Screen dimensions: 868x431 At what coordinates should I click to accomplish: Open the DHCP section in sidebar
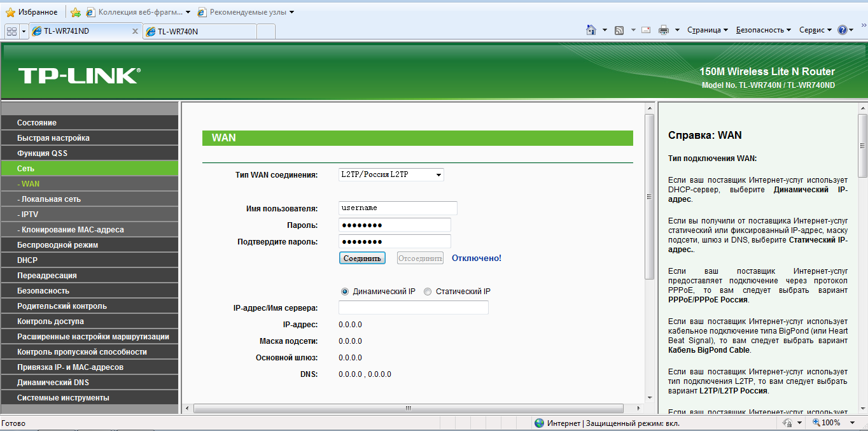point(27,260)
